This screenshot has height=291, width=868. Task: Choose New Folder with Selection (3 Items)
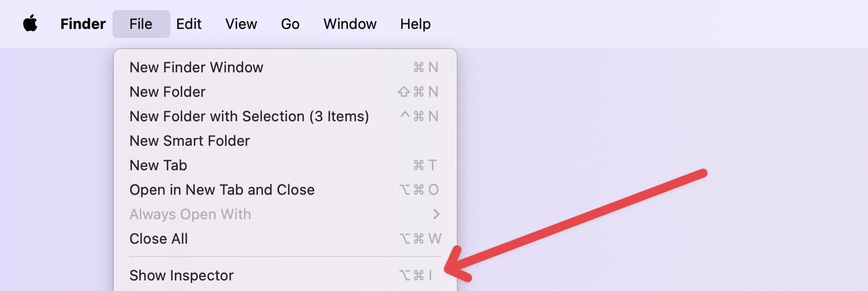pos(249,116)
